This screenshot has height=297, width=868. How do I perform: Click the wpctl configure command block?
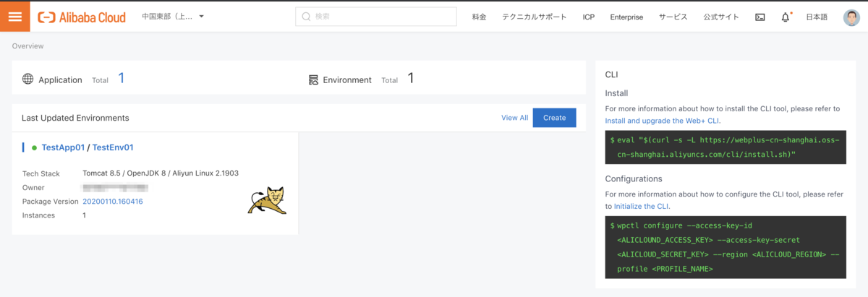point(726,247)
